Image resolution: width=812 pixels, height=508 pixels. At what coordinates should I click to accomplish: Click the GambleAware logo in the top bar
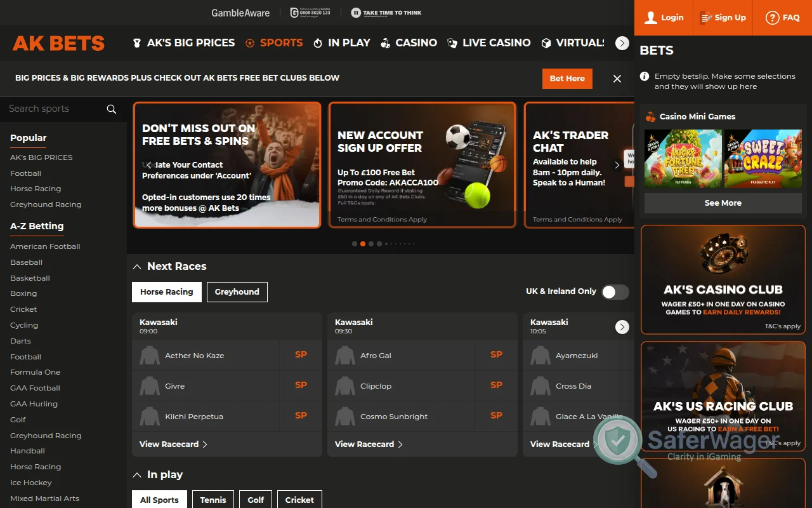tap(240, 12)
